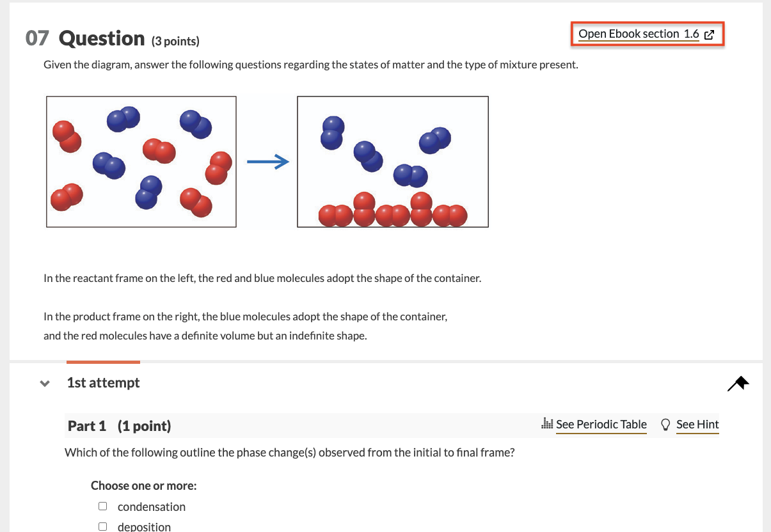Image resolution: width=771 pixels, height=532 pixels.
Task: Click the See Hint link text
Action: tap(697, 425)
